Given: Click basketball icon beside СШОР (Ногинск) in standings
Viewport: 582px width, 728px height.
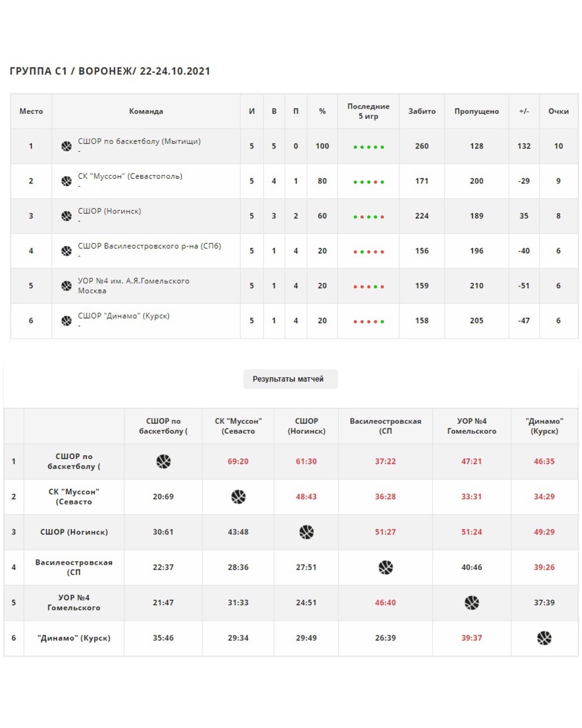Looking at the screenshot, I should click(66, 216).
